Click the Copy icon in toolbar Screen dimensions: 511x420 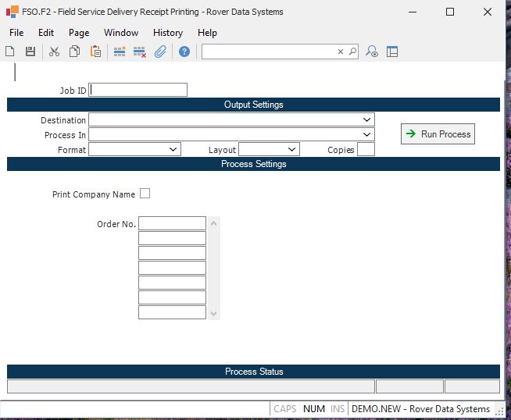[74, 52]
